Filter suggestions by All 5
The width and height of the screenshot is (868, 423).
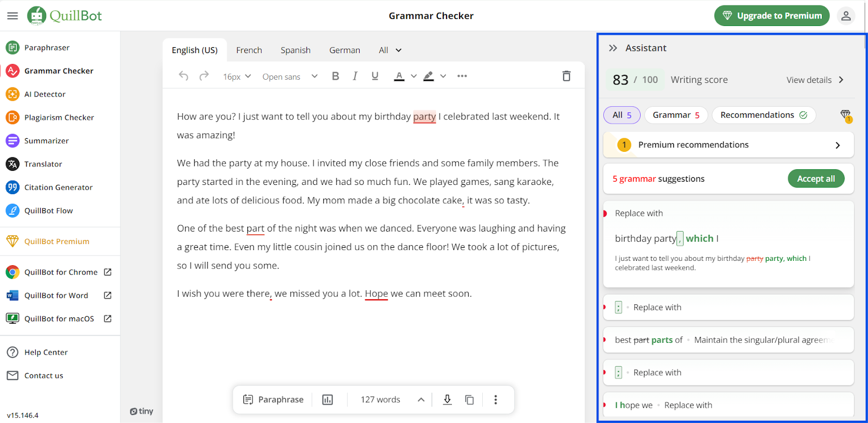pyautogui.click(x=622, y=115)
